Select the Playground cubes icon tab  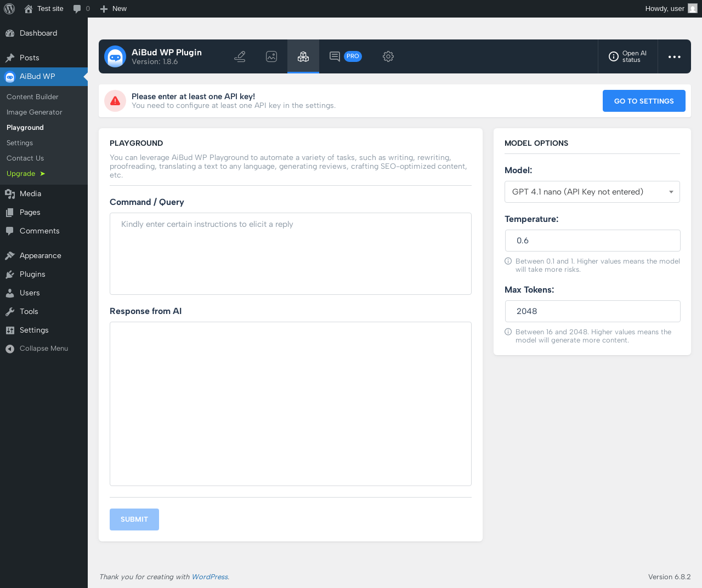[x=303, y=56]
